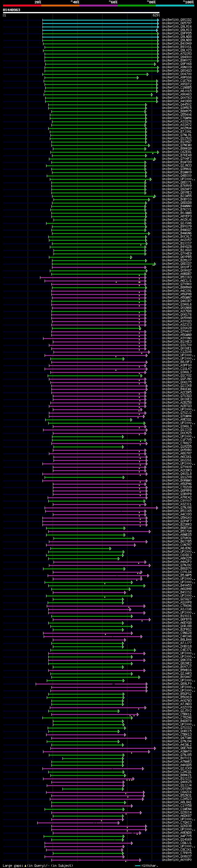
Task: Click the white query sequence bar
Action: (x=81, y=12)
